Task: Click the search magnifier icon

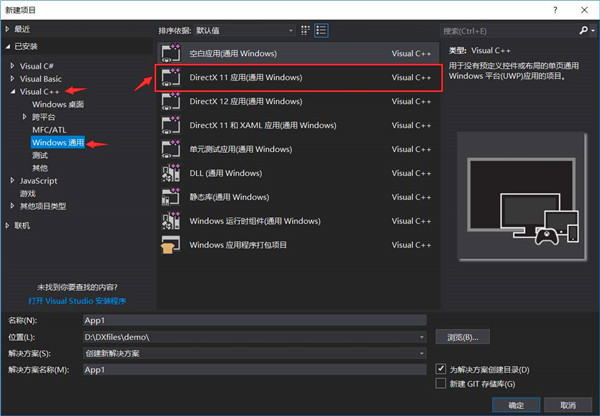Action: click(584, 31)
